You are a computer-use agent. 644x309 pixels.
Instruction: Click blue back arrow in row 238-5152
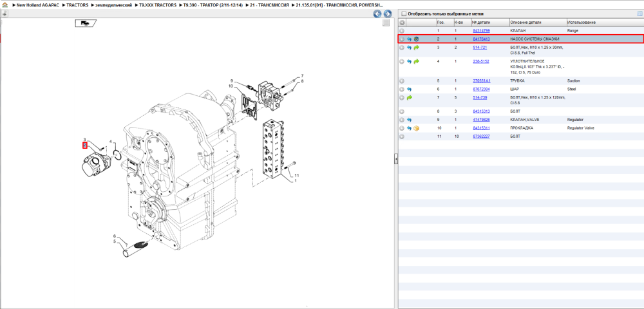coord(409,61)
